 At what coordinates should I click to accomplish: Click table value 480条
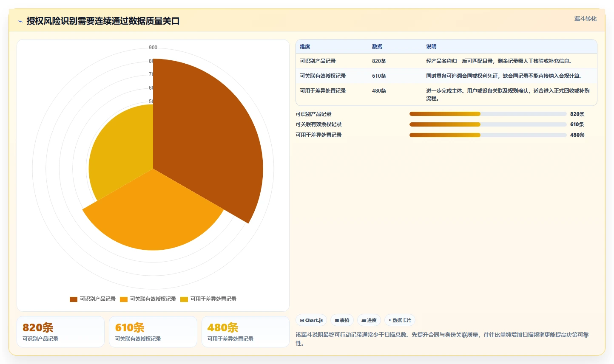point(379,91)
